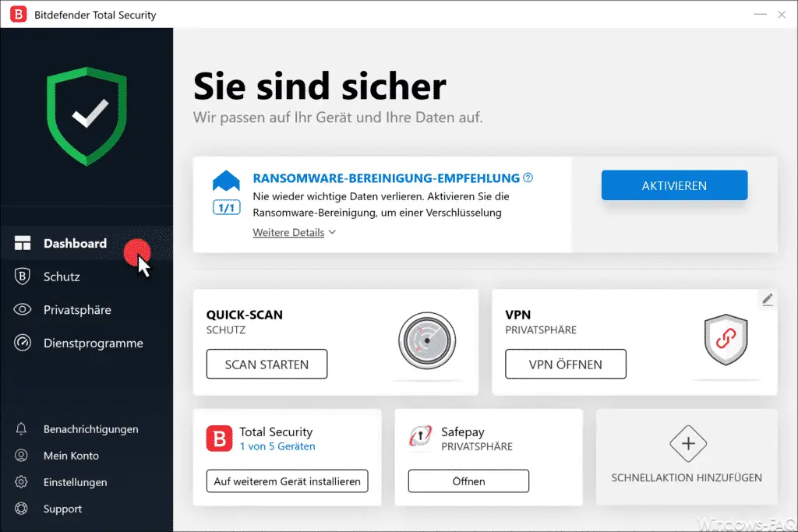Click Auf weiterem Gerät installieren button
The image size is (798, 532).
pos(287,481)
